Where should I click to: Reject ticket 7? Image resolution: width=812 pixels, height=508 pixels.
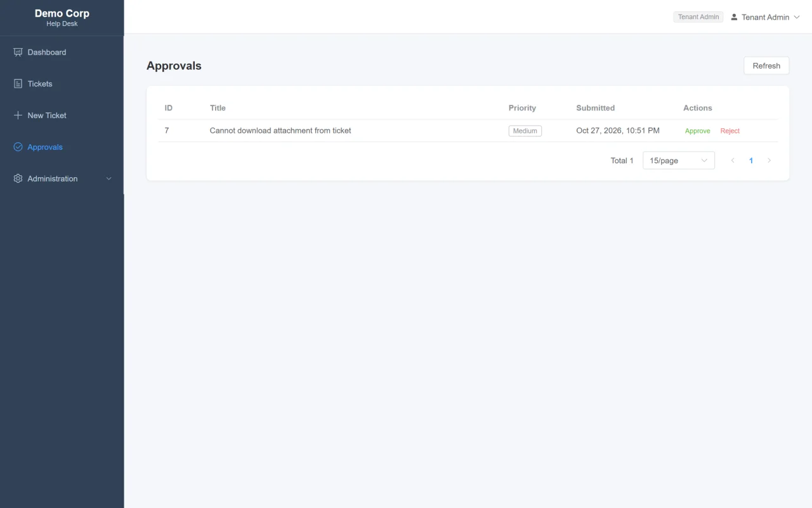click(x=730, y=131)
